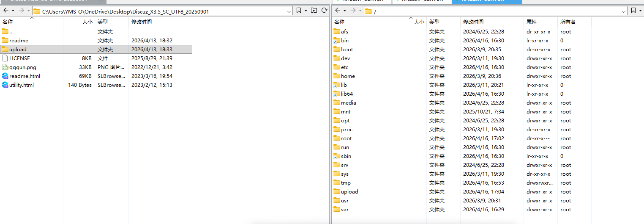Open the local pane bookmark dropdown arrow
644x224 pixels.
pos(306,10)
